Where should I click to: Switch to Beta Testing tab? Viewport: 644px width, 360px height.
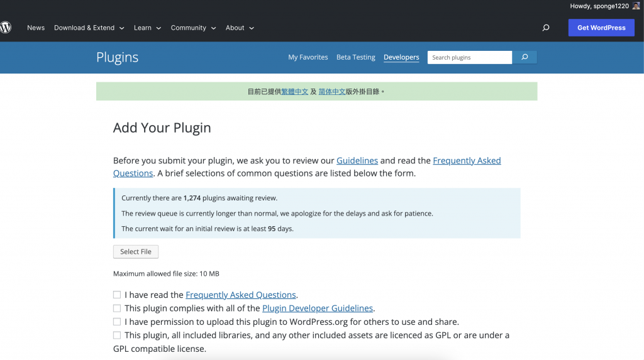click(356, 57)
